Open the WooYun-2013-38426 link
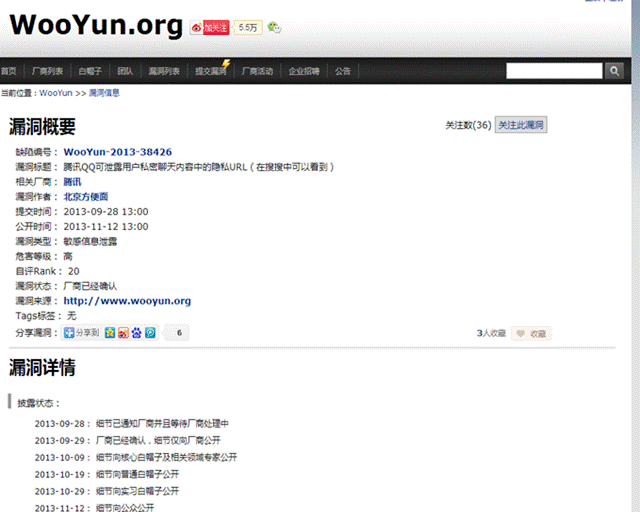The width and height of the screenshot is (640, 512). 118,152
